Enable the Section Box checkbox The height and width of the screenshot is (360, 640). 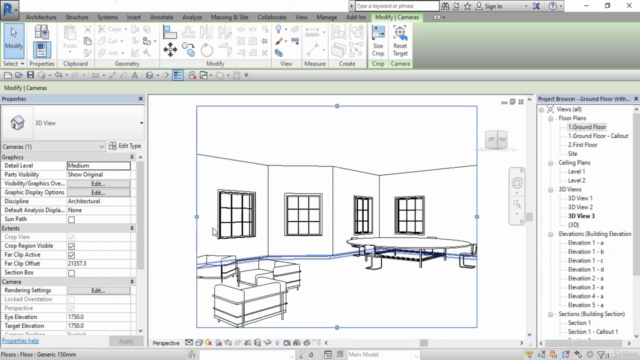[71, 273]
